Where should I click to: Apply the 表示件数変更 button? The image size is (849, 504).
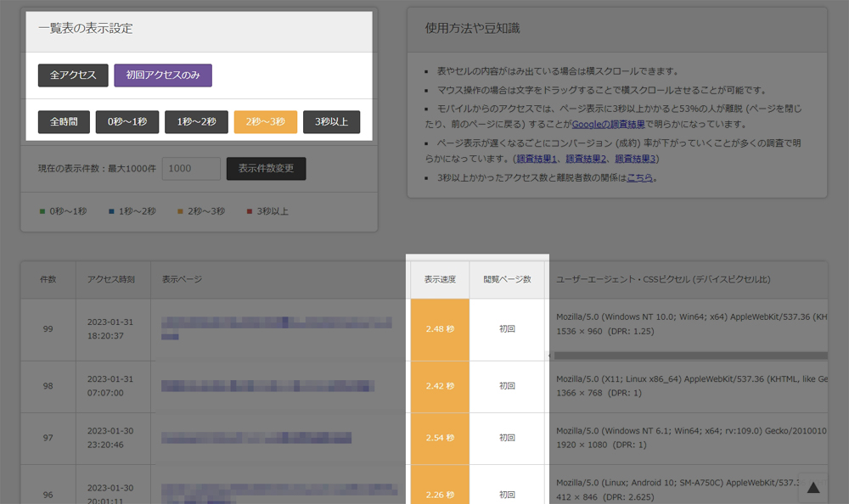266,168
